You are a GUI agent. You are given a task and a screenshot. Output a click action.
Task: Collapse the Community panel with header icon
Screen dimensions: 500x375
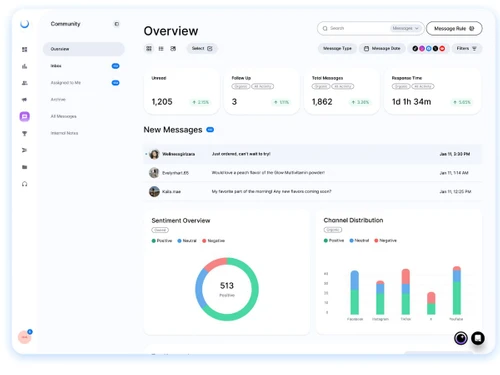pos(116,24)
